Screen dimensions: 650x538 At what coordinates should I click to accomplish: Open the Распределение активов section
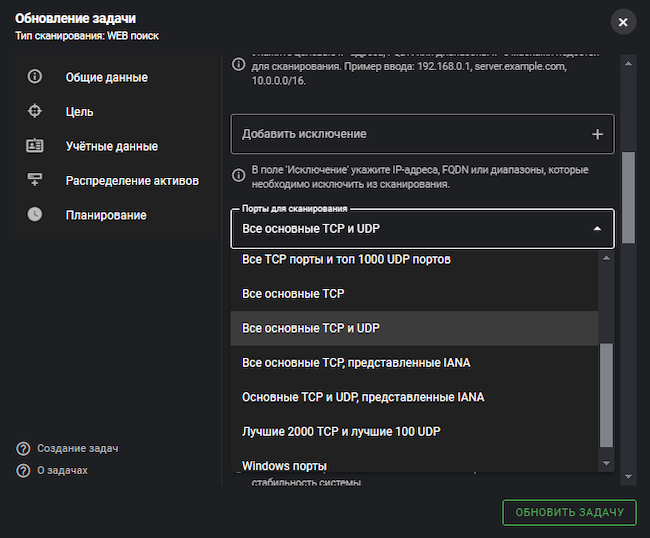coord(132,181)
